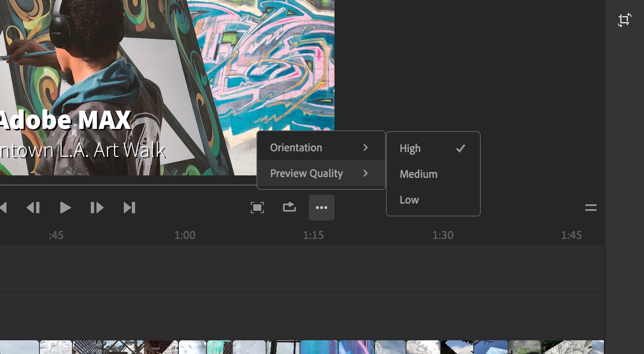This screenshot has width=644, height=354.
Task: Expand the Orientation submenu
Action: pyautogui.click(x=296, y=148)
